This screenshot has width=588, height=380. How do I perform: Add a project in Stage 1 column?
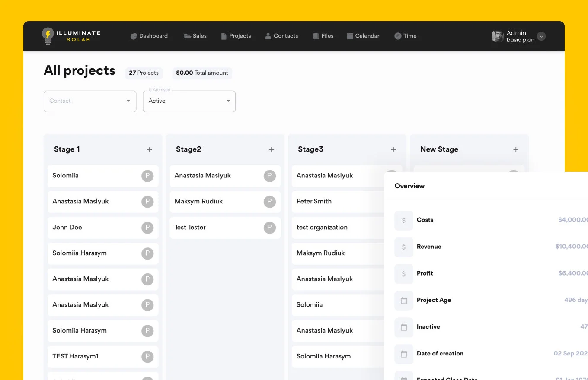150,149
